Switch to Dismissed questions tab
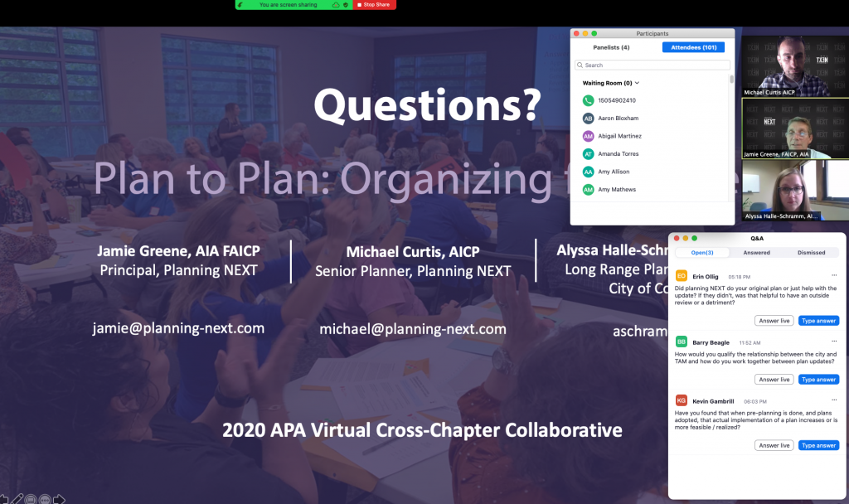849x504 pixels. 811,253
